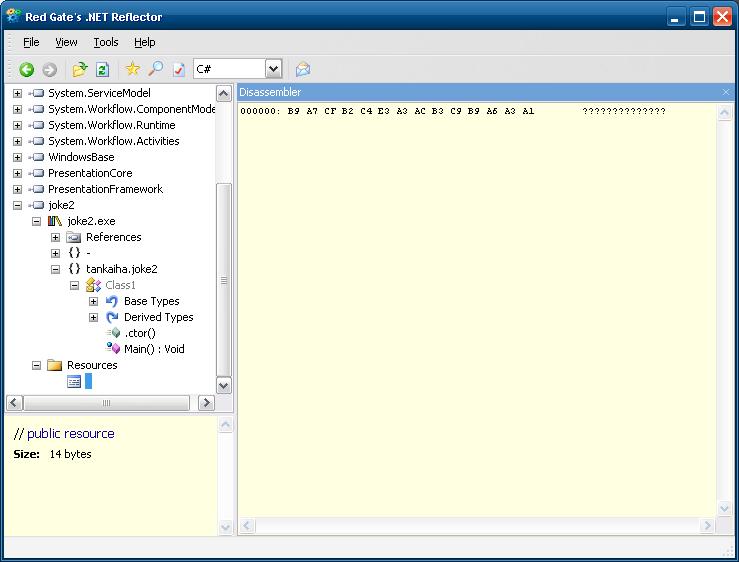Viewport: 739px width, 562px height.
Task: Collapse the joke2.exe module node
Action: 36,222
